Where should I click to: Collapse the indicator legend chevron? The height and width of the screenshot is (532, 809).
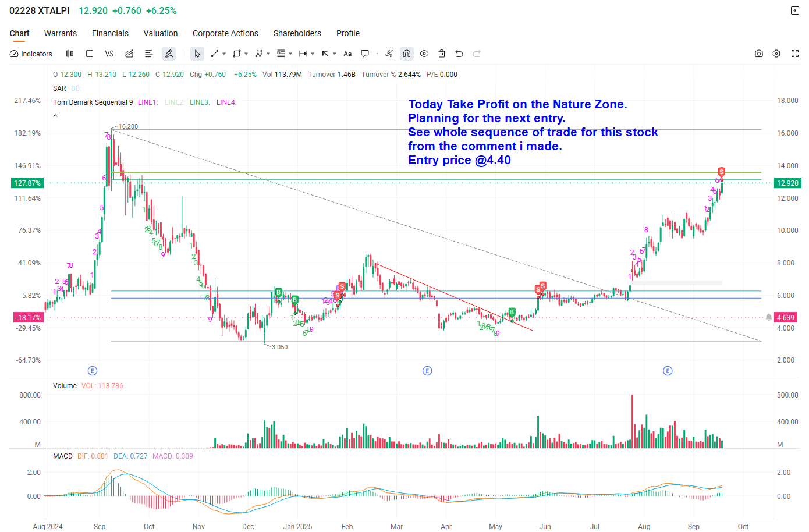55,116
